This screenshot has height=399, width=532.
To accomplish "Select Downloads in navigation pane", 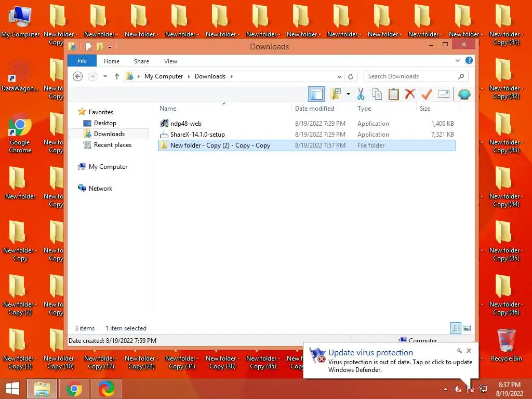I will pyautogui.click(x=109, y=134).
